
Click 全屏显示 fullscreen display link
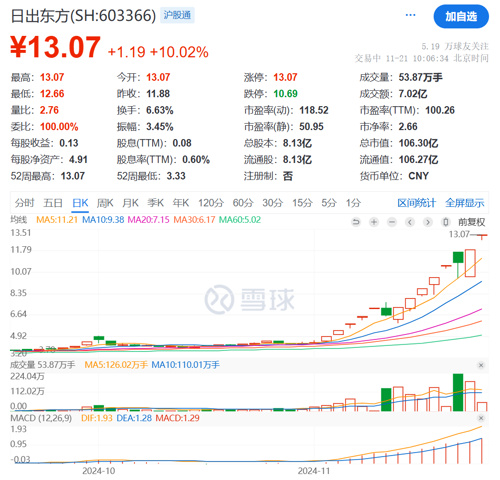(465, 203)
